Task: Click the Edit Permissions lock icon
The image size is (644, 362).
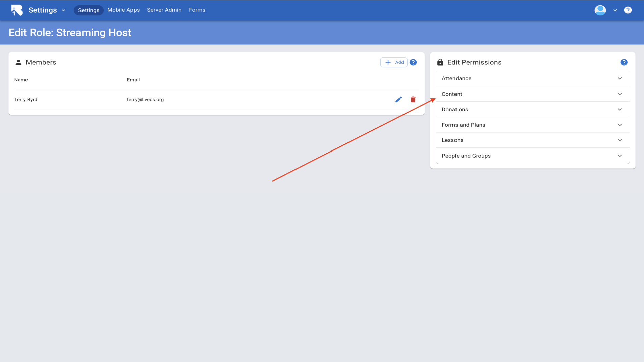Action: coord(440,62)
